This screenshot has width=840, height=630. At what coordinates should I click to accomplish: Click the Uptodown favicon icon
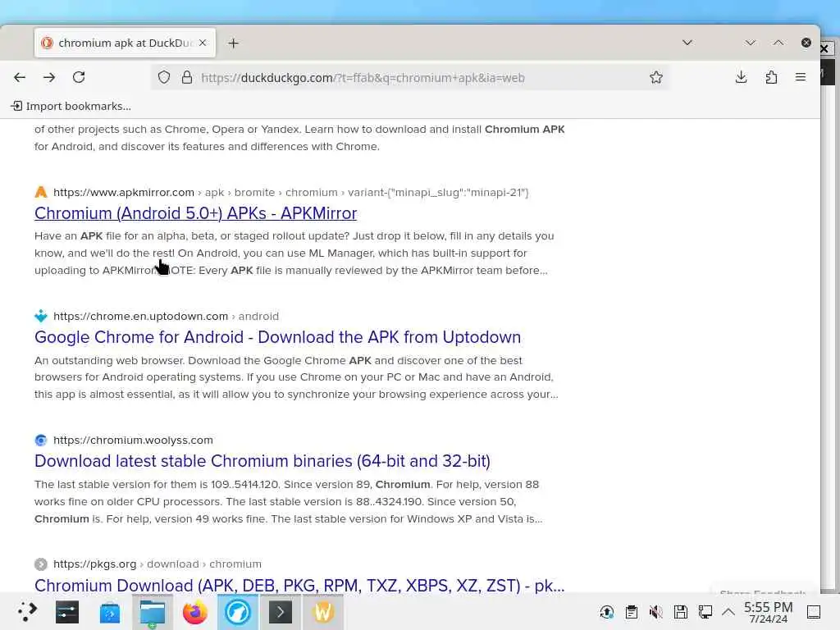[x=41, y=316]
